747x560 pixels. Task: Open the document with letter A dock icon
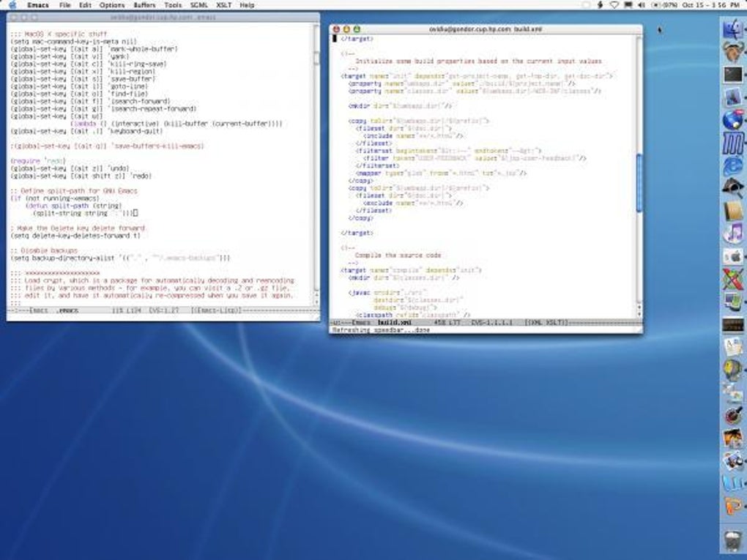coord(732,348)
